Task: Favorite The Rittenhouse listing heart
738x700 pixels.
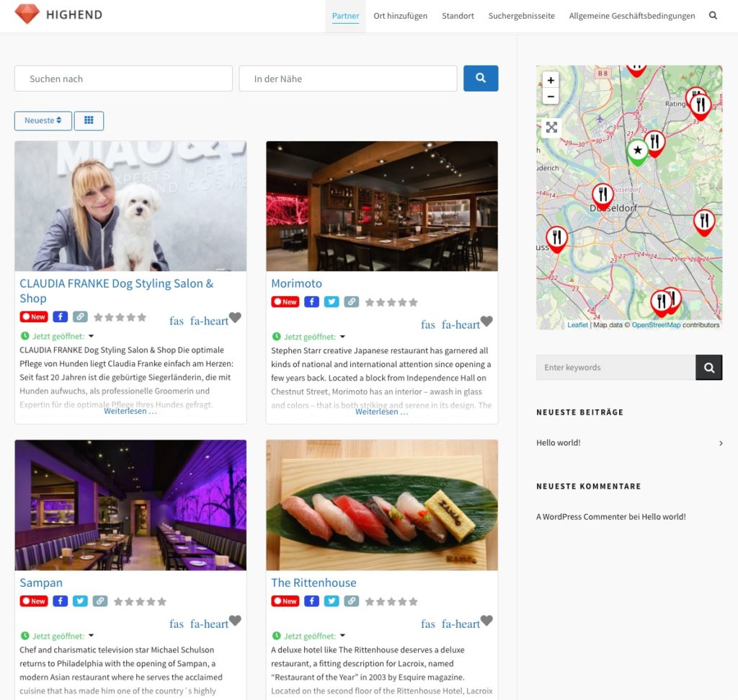Action: click(x=486, y=621)
